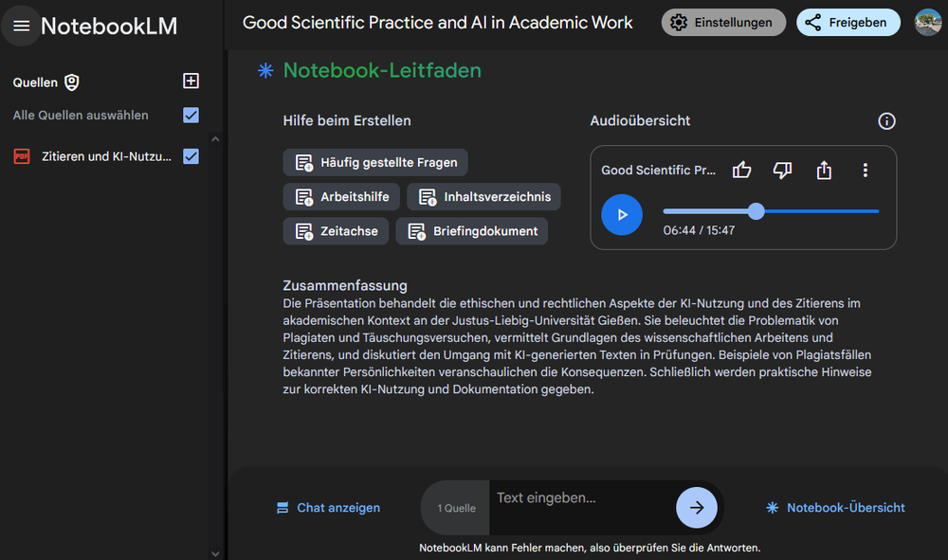Screen dimensions: 948x560
Task: Open the audio info icon
Action: (x=886, y=121)
